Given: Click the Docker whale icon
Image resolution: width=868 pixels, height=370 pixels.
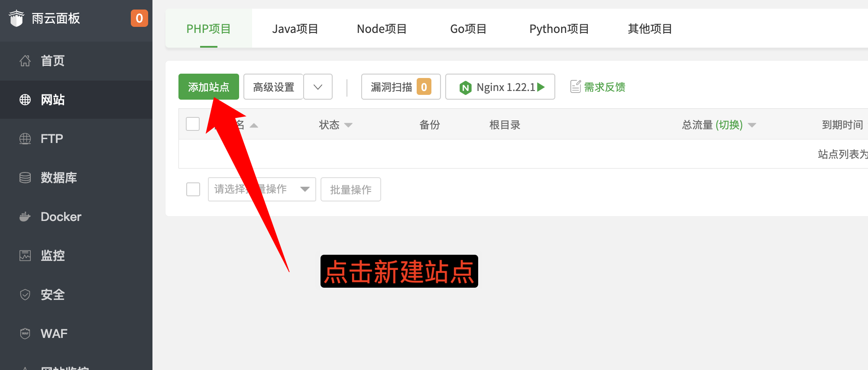Looking at the screenshot, I should [25, 217].
